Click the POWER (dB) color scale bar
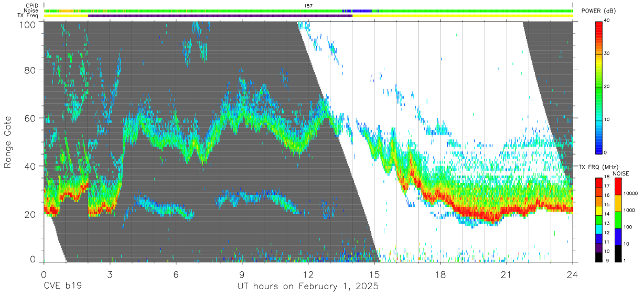 [x=599, y=87]
